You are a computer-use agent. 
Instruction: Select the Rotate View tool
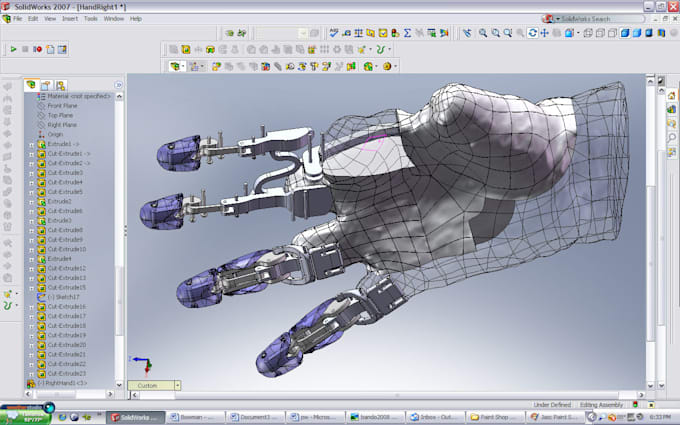pyautogui.click(x=532, y=33)
